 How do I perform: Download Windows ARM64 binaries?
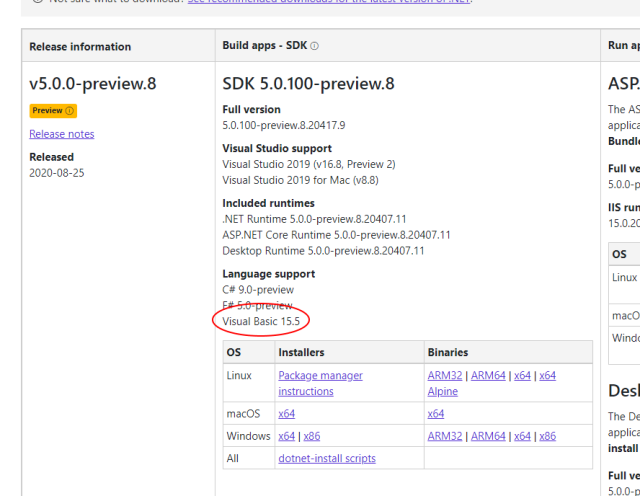(488, 436)
